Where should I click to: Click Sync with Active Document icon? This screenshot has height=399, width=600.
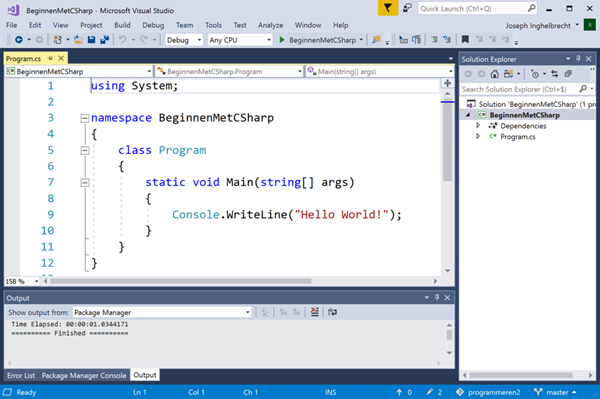554,74
